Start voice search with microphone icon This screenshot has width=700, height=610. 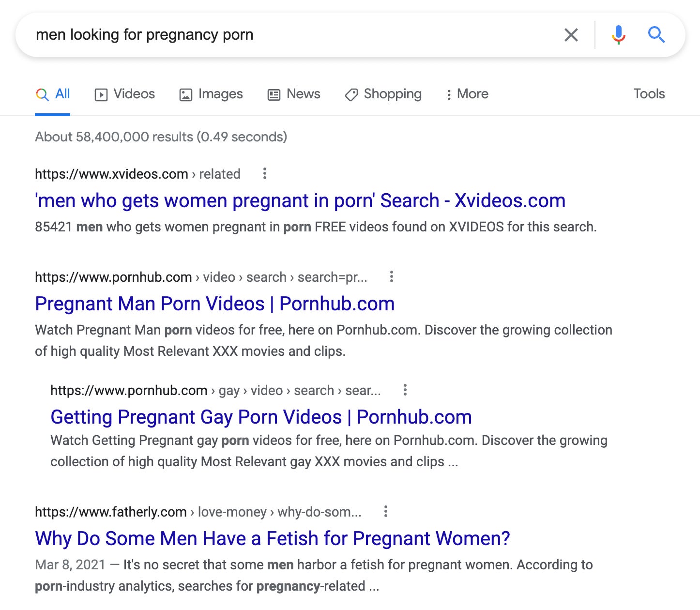tap(618, 35)
